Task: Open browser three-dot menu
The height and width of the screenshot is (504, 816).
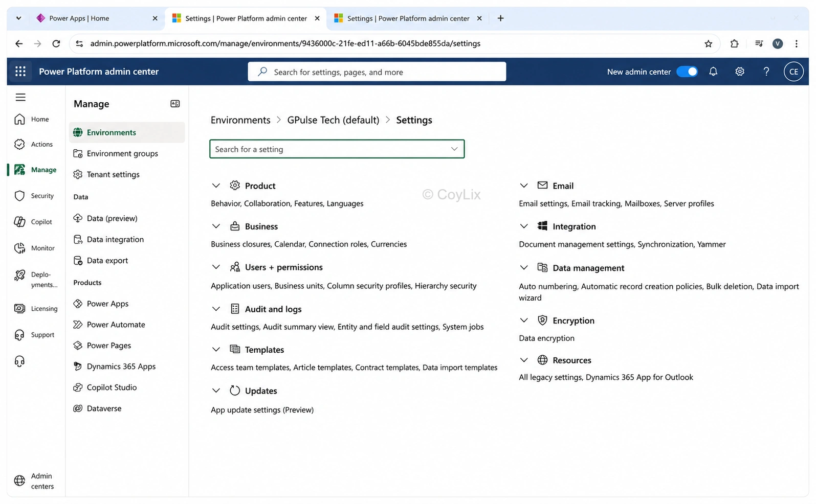Action: pyautogui.click(x=796, y=44)
